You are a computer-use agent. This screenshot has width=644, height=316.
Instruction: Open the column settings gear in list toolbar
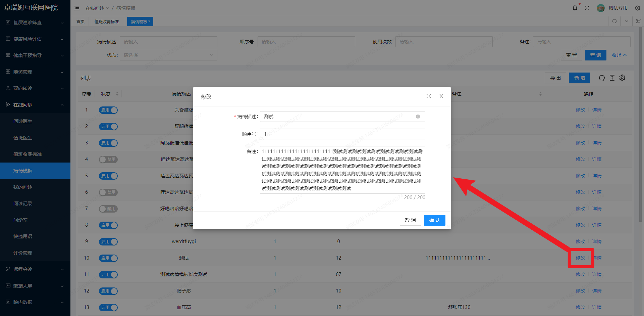tap(622, 78)
